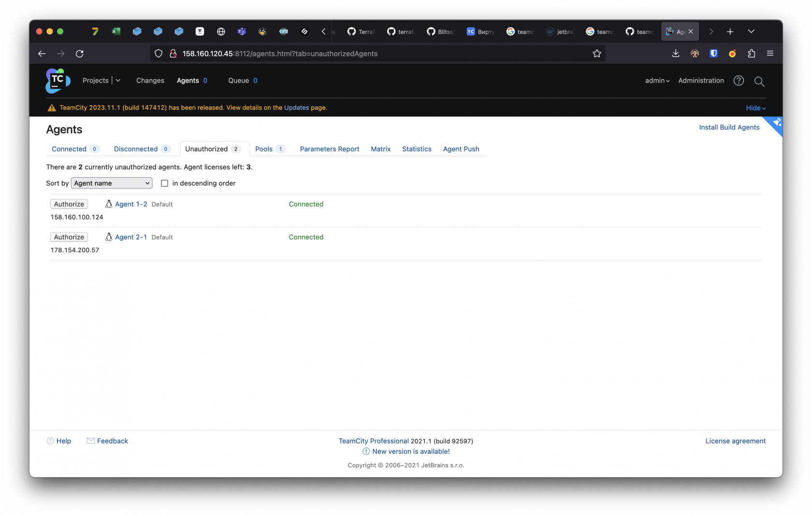812x516 pixels.
Task: Go to Changes in the top navigation
Action: 150,81
